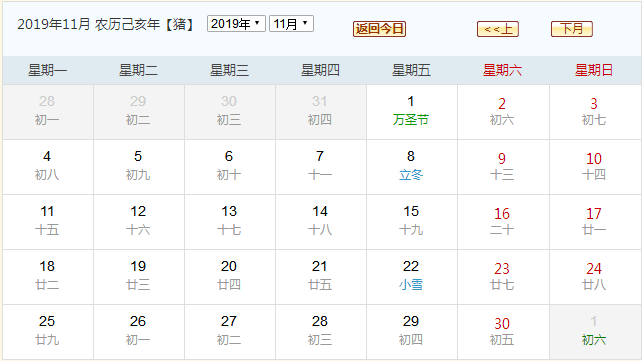642x361 pixels.
Task: Click the 星期四 column header
Action: coord(320,70)
